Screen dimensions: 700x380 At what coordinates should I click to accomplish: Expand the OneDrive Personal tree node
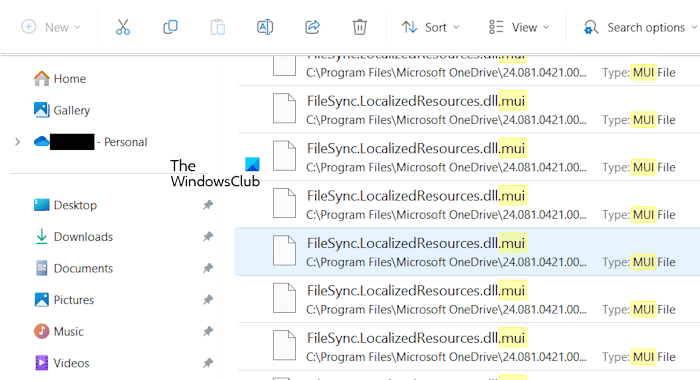(x=17, y=142)
